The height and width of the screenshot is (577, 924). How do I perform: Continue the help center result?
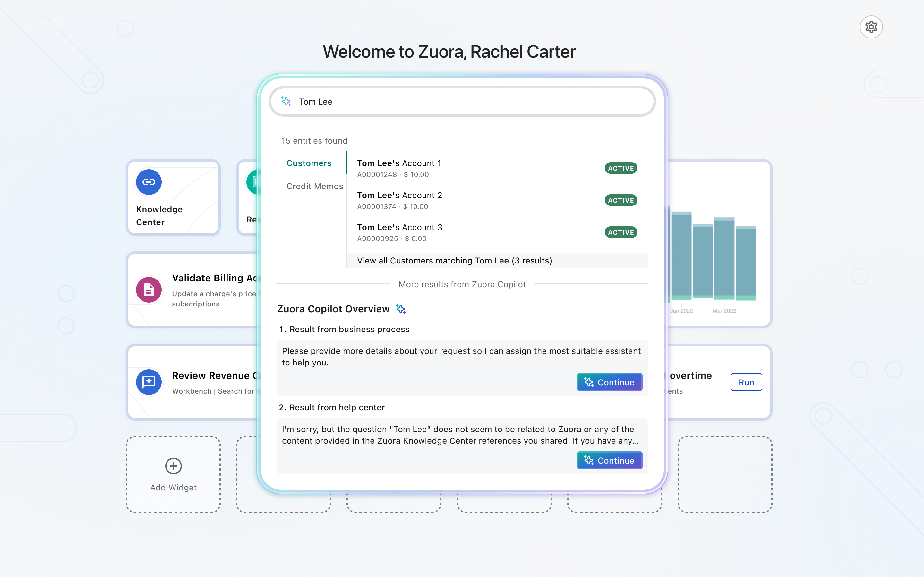tap(609, 460)
